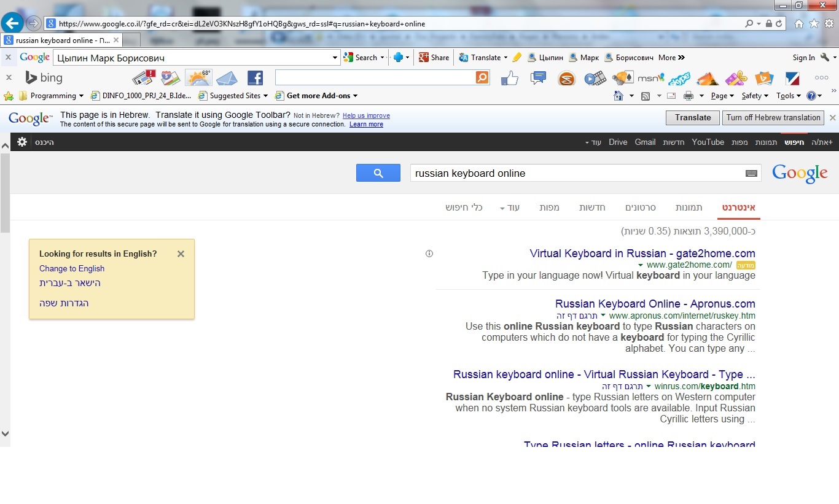
Task: Close the 'Looking for results in English?' box
Action: coord(181,254)
